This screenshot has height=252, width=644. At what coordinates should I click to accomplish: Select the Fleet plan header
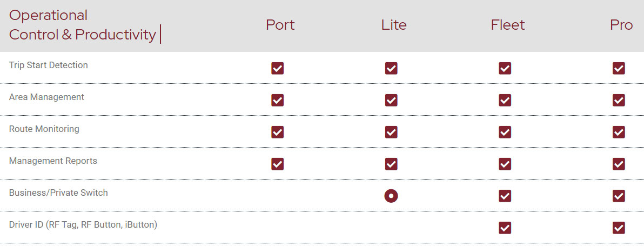[508, 25]
